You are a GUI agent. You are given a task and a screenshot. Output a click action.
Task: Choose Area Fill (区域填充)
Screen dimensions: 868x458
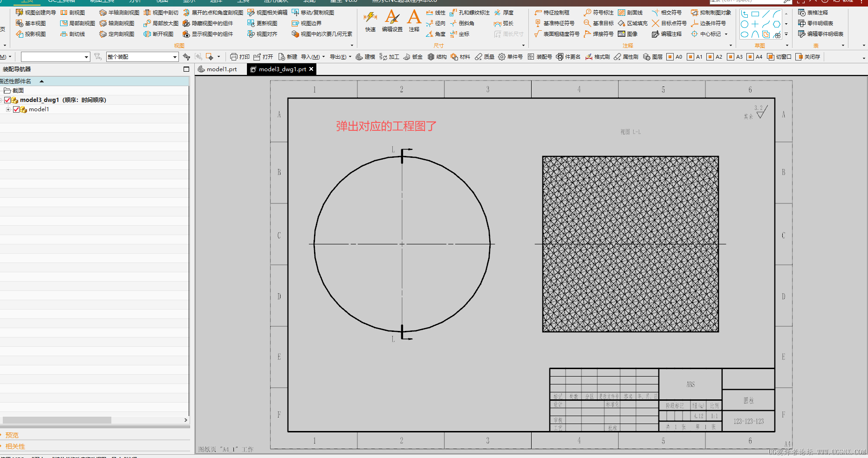tap(633, 23)
